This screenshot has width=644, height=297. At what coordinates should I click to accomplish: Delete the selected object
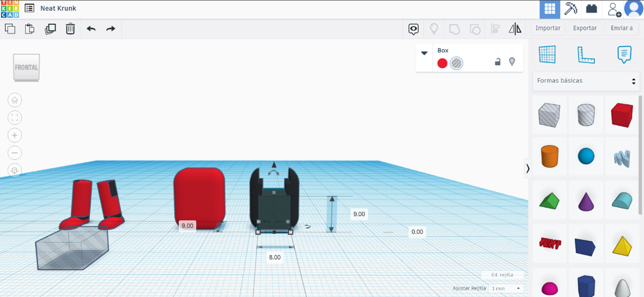tap(70, 29)
